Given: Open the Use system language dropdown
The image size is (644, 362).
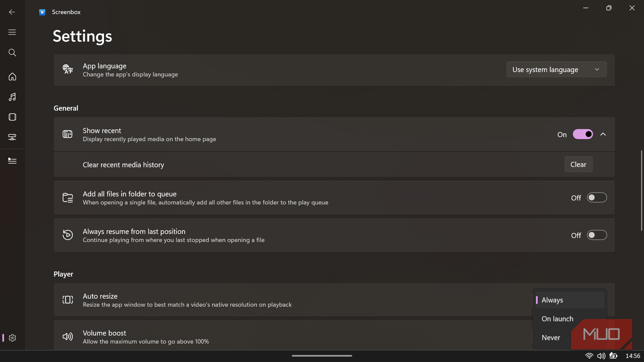Looking at the screenshot, I should click(x=556, y=69).
